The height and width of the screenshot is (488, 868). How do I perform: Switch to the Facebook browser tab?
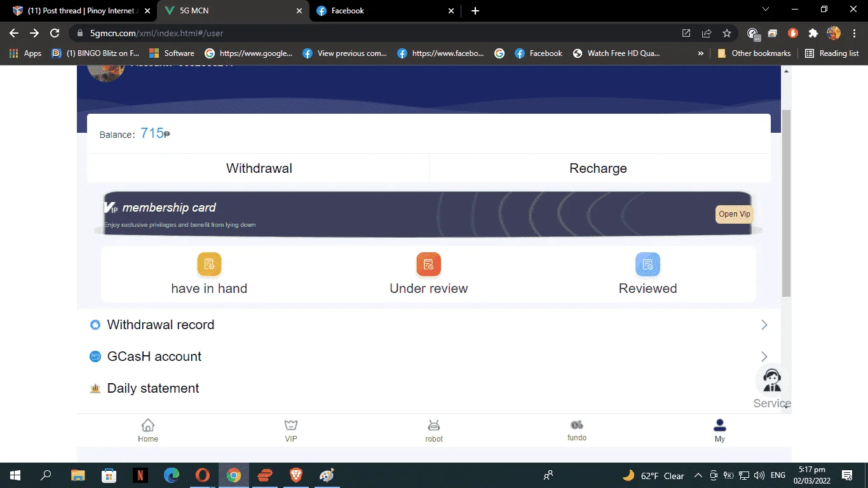(x=386, y=11)
